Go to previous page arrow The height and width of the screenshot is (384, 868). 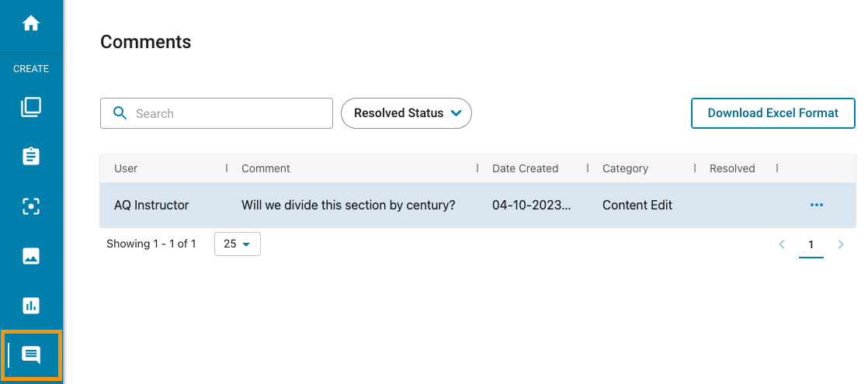tap(782, 244)
